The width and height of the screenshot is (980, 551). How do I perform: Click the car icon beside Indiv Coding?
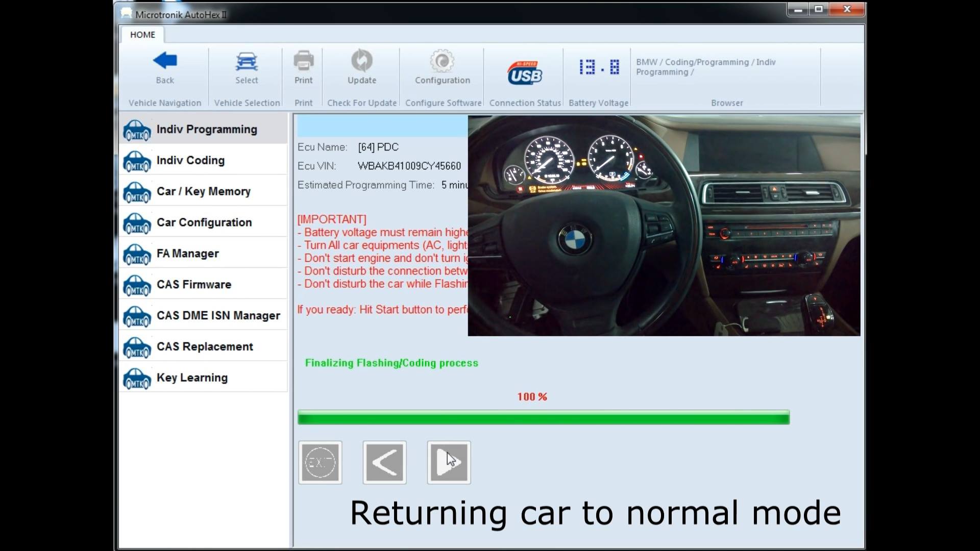(x=137, y=161)
